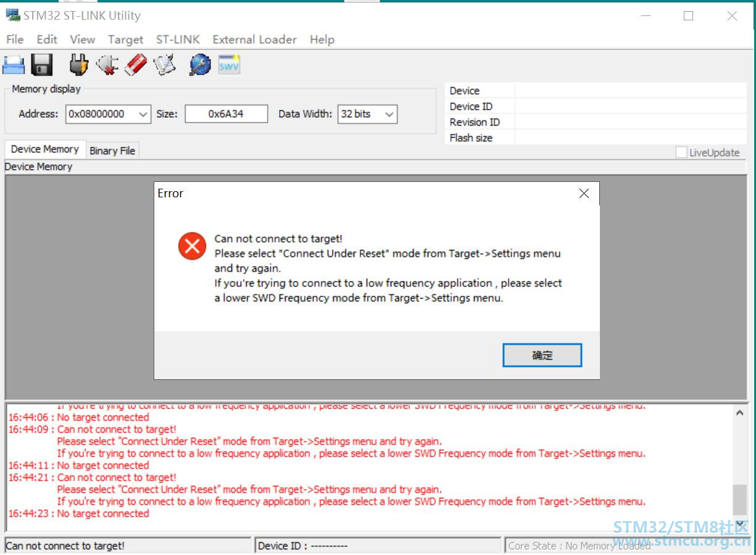The width and height of the screenshot is (756, 555).
Task: Click log entry 16:44:09 Can not connect
Action: pyautogui.click(x=92, y=429)
